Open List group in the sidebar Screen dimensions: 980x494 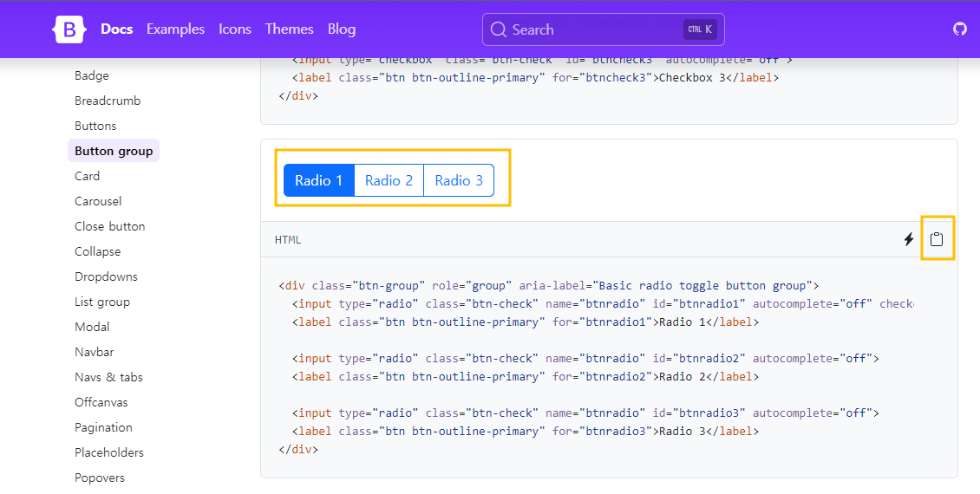pyautogui.click(x=101, y=302)
